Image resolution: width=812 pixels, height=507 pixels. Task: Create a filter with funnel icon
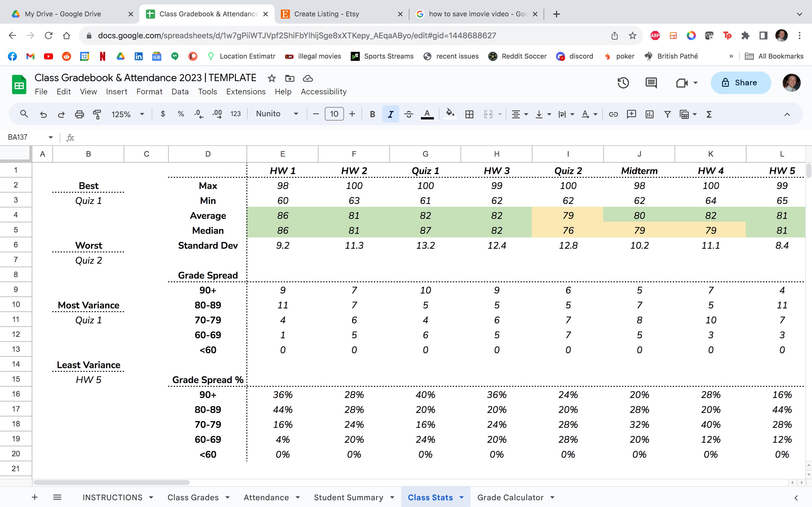coord(667,114)
